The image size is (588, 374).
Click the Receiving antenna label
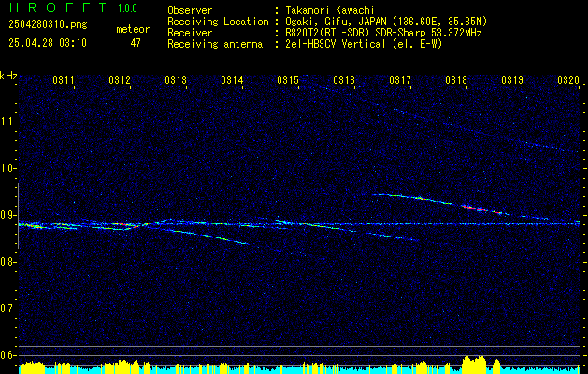pos(215,44)
